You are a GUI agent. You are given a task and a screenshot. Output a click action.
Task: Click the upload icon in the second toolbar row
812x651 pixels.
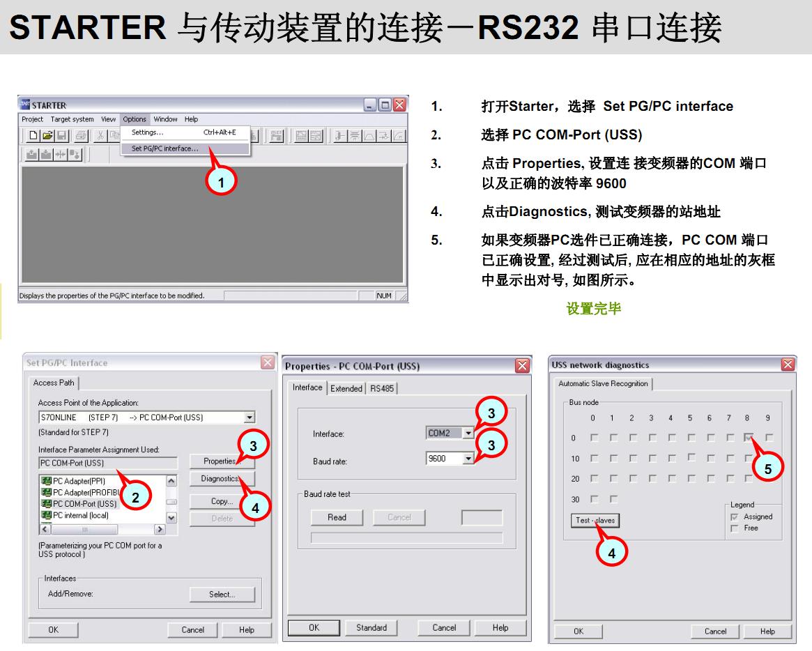pyautogui.click(x=32, y=154)
